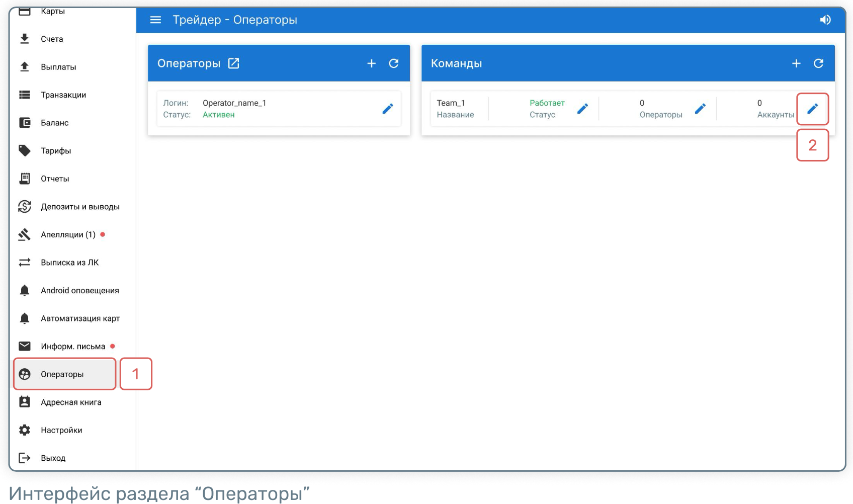Go to Выплаты section
This screenshot has height=504, width=853.
coord(58,67)
